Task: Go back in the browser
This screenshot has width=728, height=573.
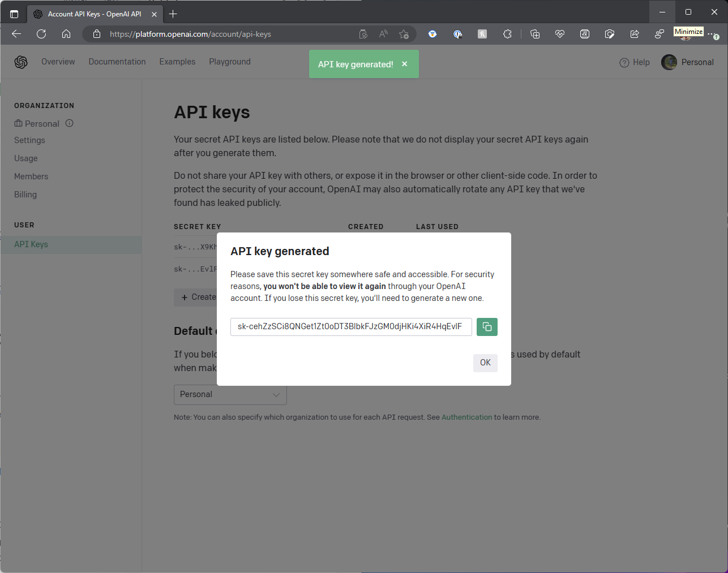Action: pyautogui.click(x=16, y=34)
